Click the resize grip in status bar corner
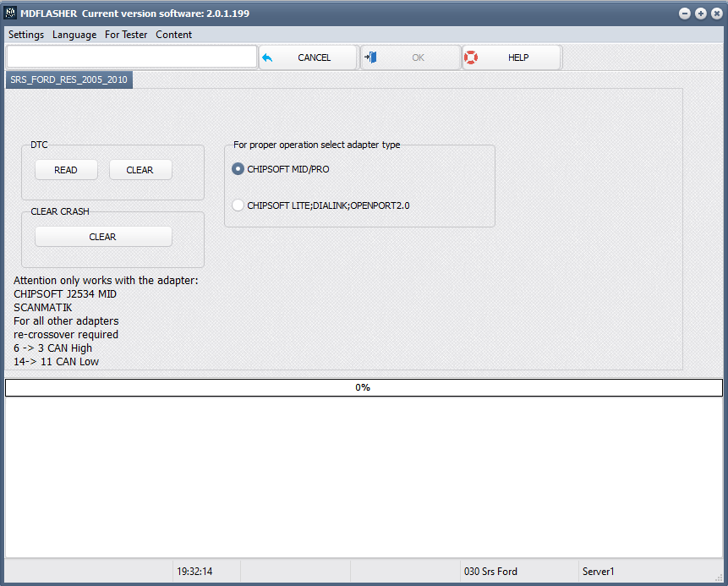The width and height of the screenshot is (728, 586). tap(720, 578)
